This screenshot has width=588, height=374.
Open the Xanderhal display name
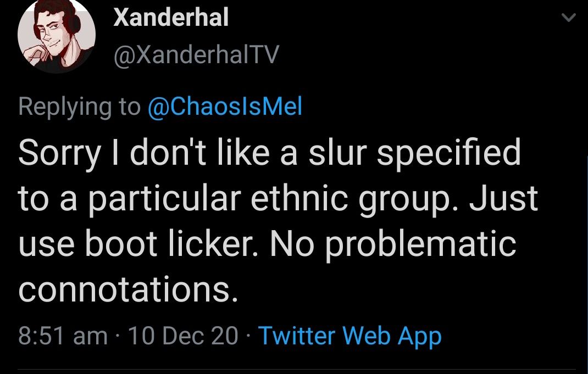click(x=170, y=19)
